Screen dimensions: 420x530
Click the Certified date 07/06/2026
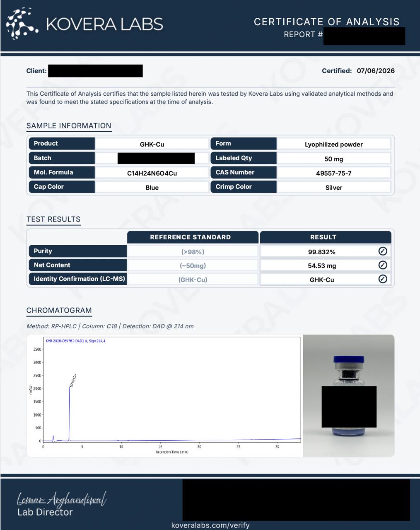(376, 71)
